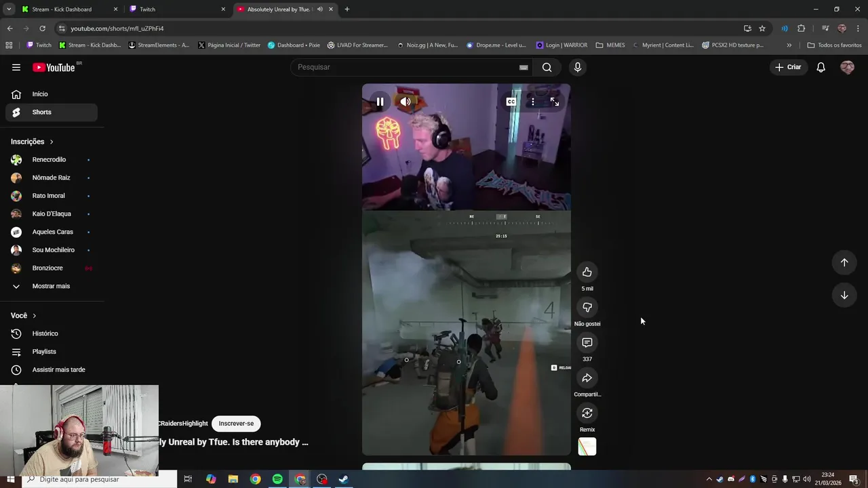Image resolution: width=868 pixels, height=488 pixels.
Task: Click the Windows taskbar search box
Action: click(99, 479)
